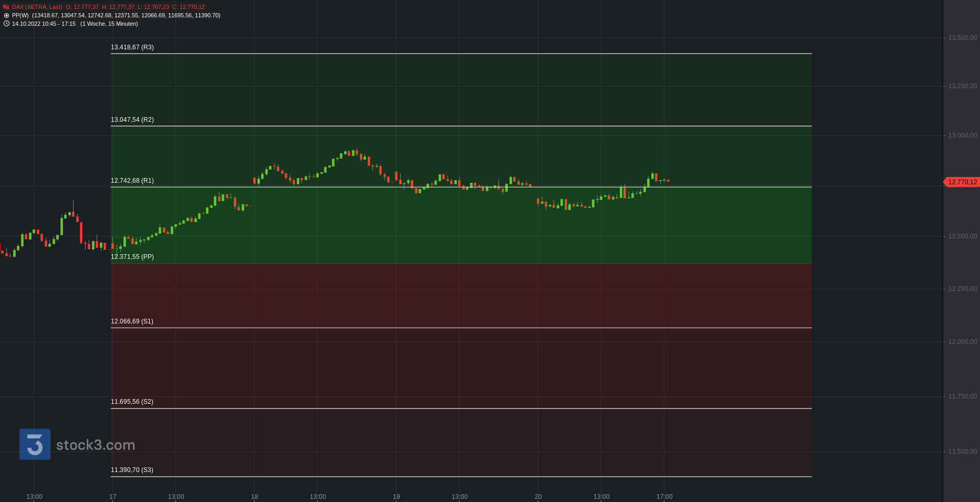The image size is (980, 502).
Task: Click the last candle at chart's right end
Action: (668, 181)
